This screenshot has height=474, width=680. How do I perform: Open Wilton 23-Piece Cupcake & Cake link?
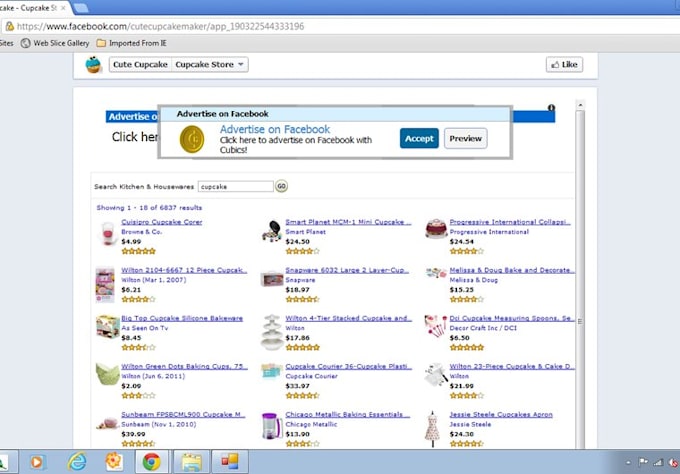[x=512, y=366]
